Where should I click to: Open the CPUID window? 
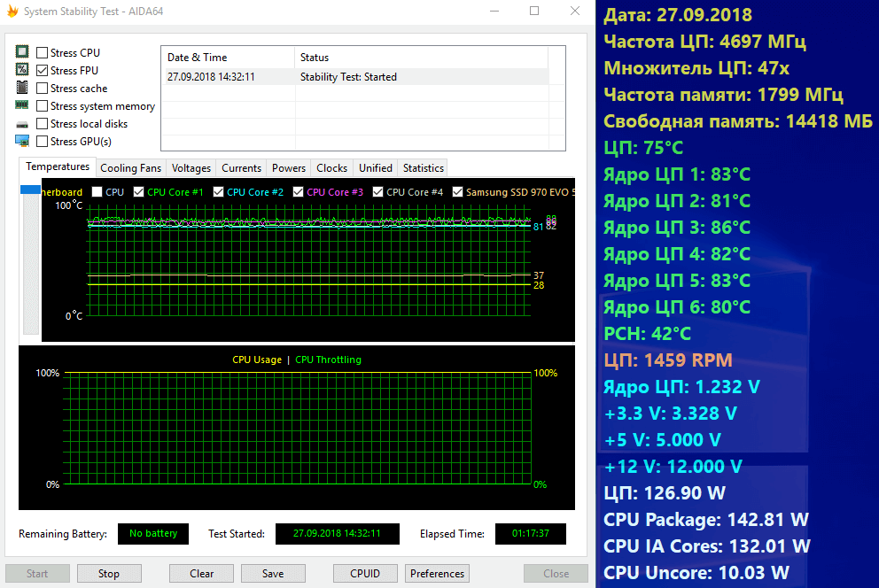(x=365, y=573)
